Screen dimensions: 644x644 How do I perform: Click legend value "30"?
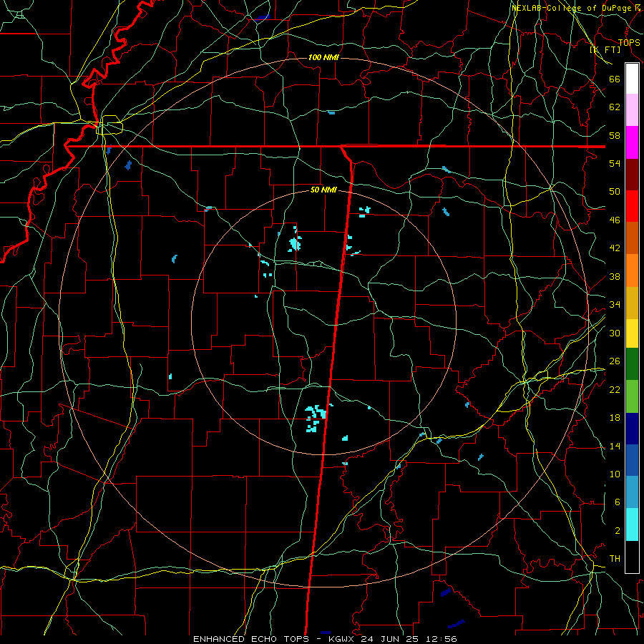[615, 333]
